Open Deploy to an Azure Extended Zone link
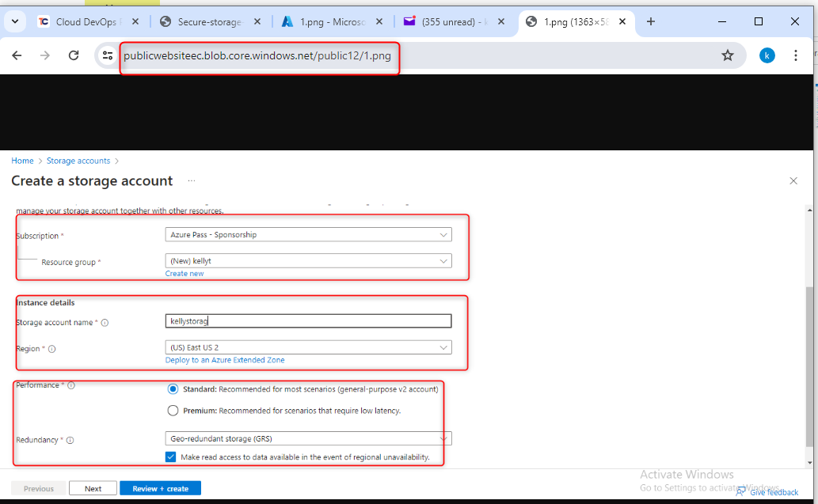Screen dimensions: 818x504 225,360
